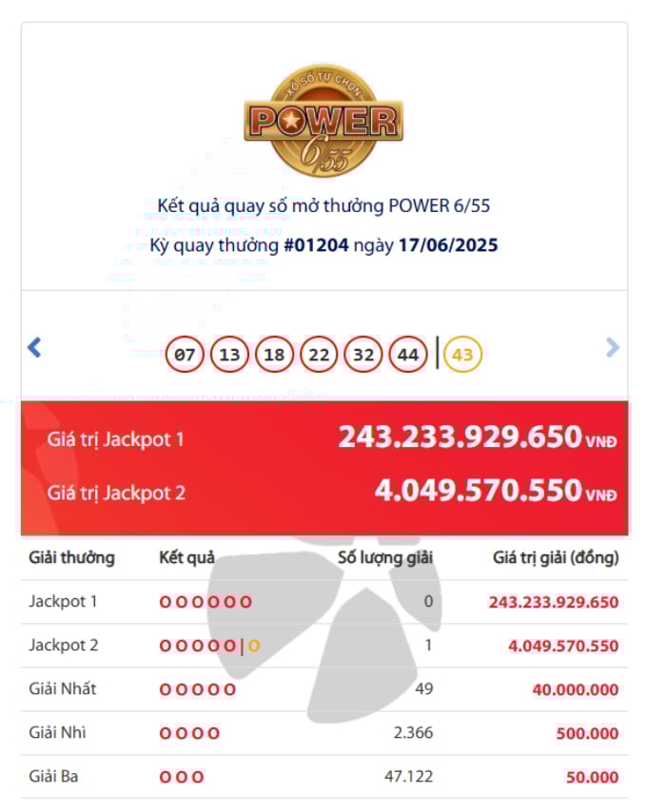Select the Giải Nhì prize row
Screen dimensions: 647x812
click(324, 733)
